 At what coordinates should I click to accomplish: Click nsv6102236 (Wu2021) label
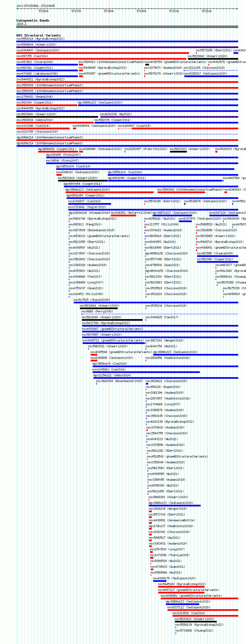coord(116,114)
